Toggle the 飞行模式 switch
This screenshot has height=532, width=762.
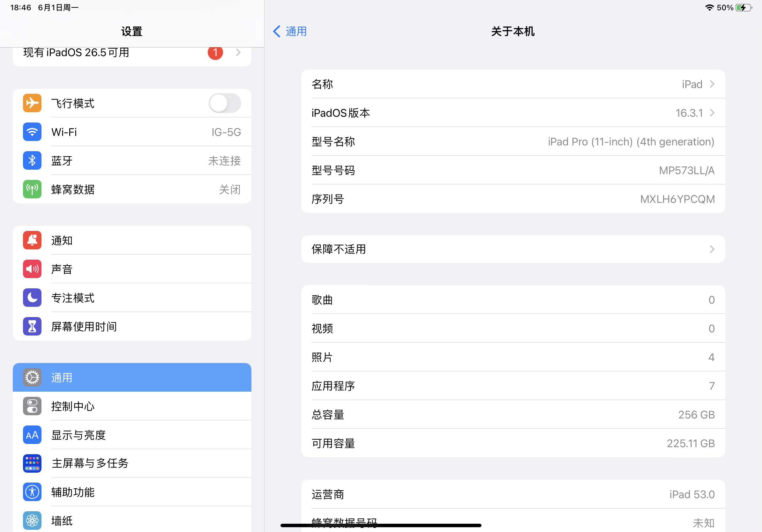225,103
